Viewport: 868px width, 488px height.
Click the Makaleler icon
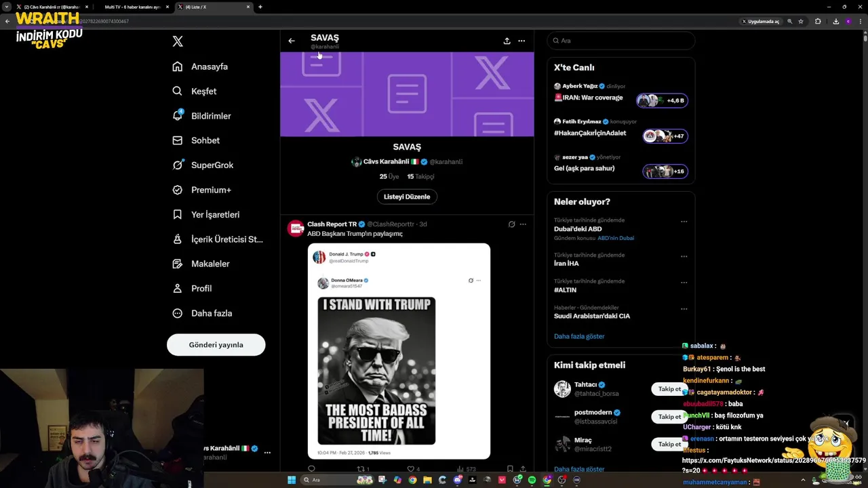coord(178,264)
